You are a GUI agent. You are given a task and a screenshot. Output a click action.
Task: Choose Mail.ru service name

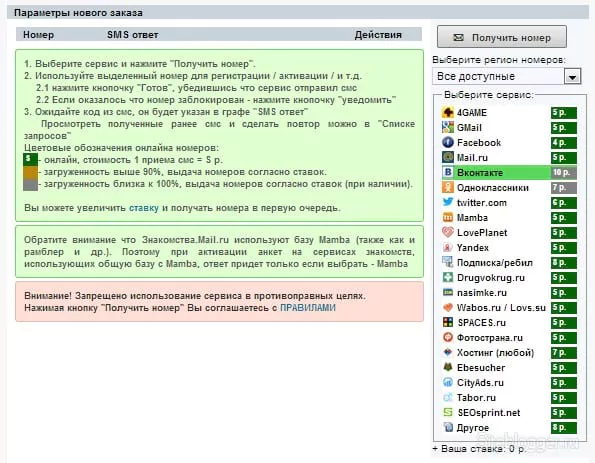[x=472, y=158]
